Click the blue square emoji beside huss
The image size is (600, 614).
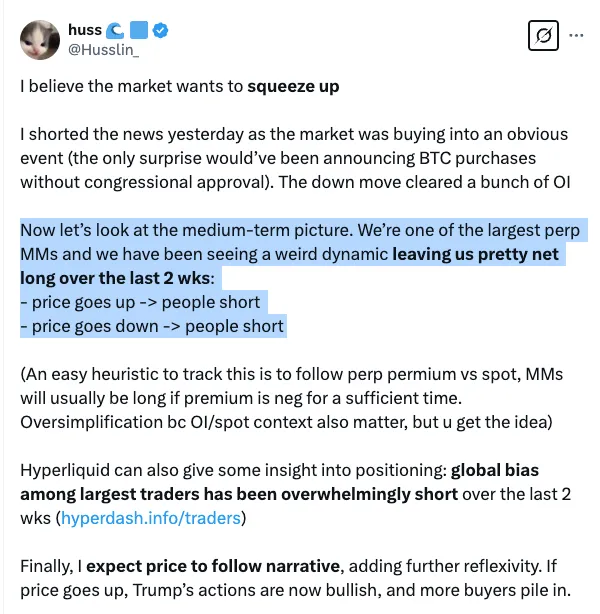point(138,31)
